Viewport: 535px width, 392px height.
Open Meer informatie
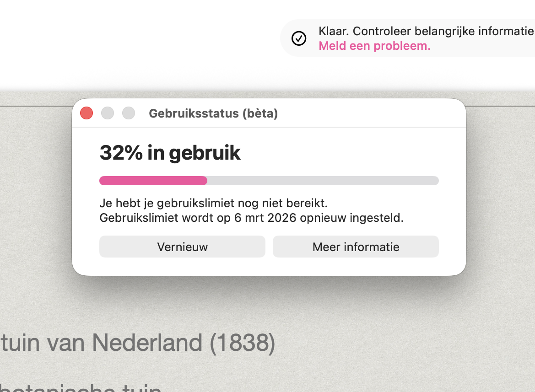coord(356,247)
